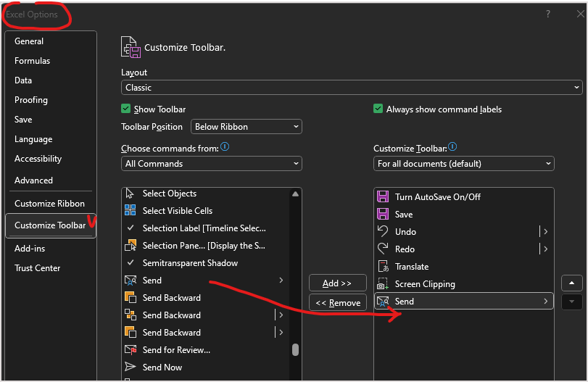
Task: Click the Customize Toolbar header icon
Action: tap(131, 47)
